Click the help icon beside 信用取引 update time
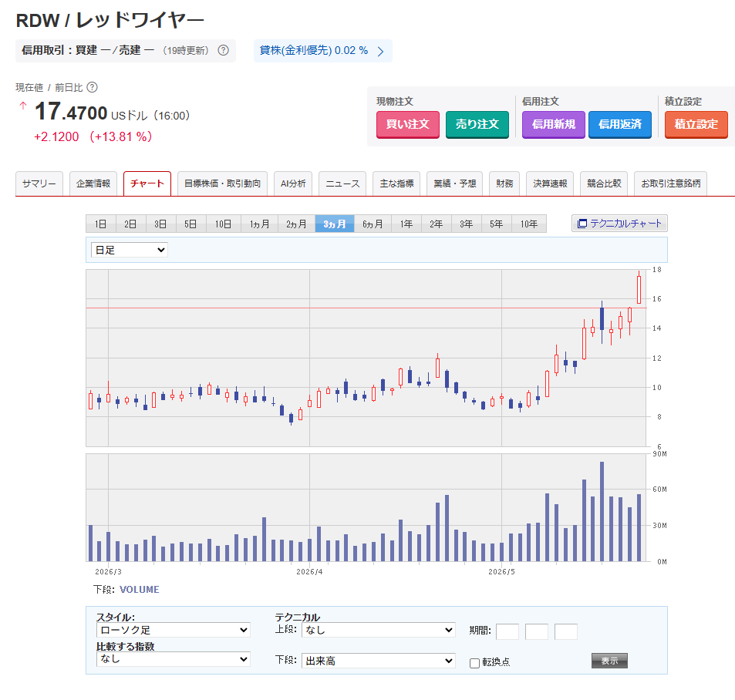 click(223, 50)
